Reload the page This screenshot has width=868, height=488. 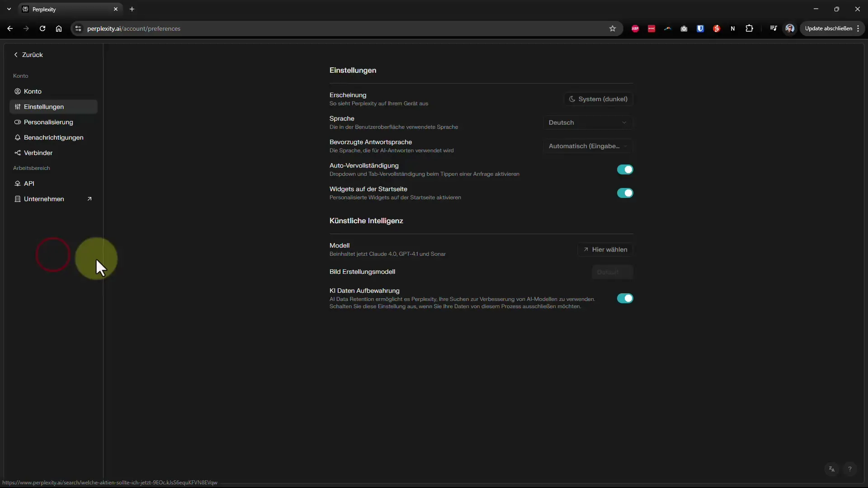tap(42, 28)
